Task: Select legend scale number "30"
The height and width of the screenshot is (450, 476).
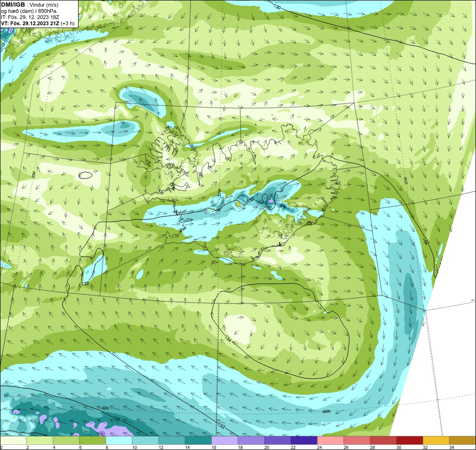Action: point(398,447)
